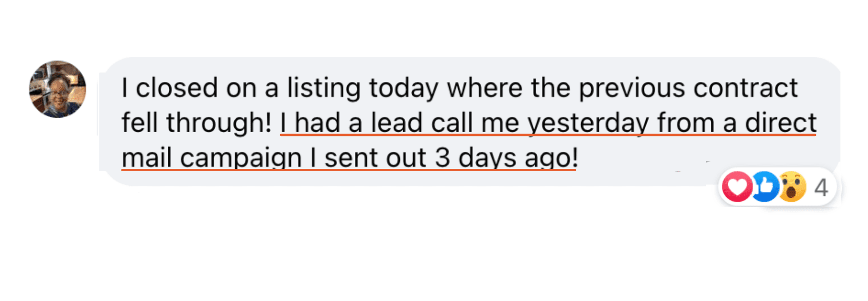
Task: Click the underlined words "I sent out"
Action: click(369, 158)
